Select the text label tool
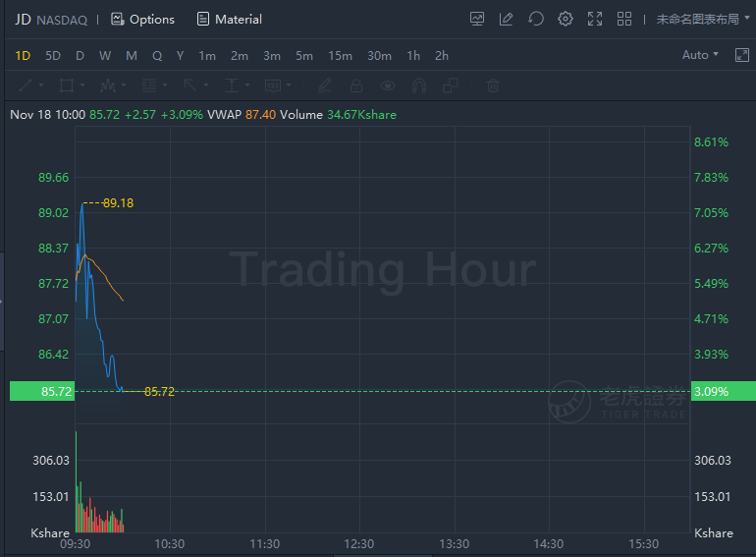This screenshot has width=756, height=557. point(273,85)
